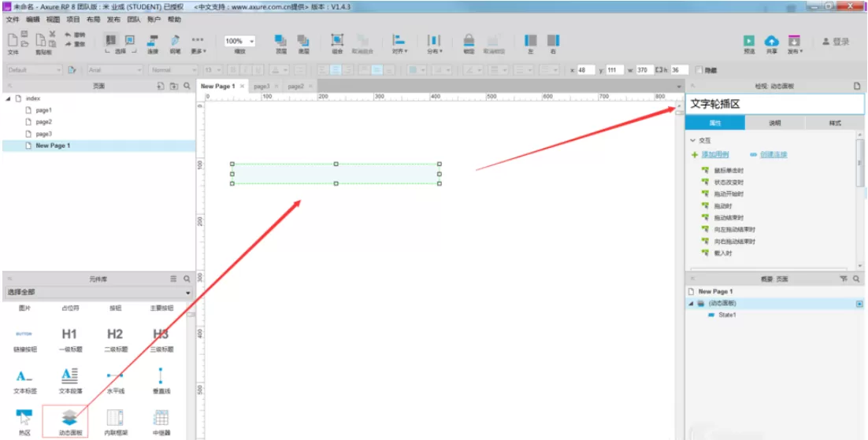Open the fill color picker
The width and height of the screenshot is (868, 440).
point(417,70)
